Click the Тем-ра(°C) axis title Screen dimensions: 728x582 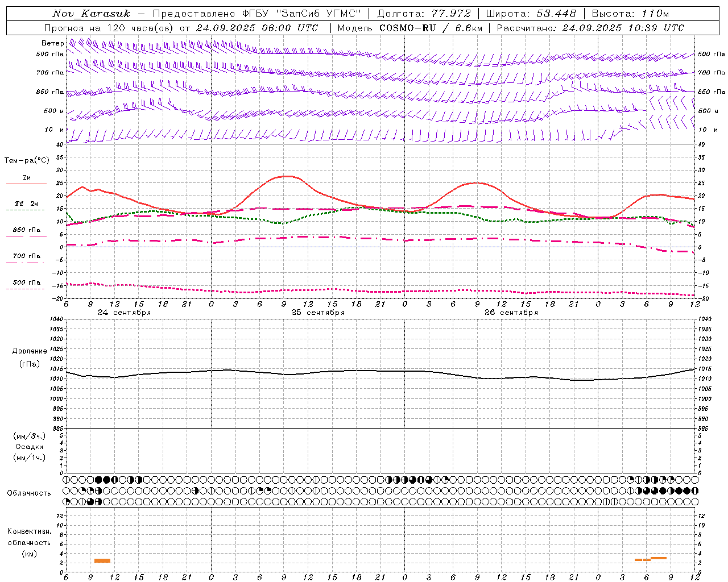(26, 161)
